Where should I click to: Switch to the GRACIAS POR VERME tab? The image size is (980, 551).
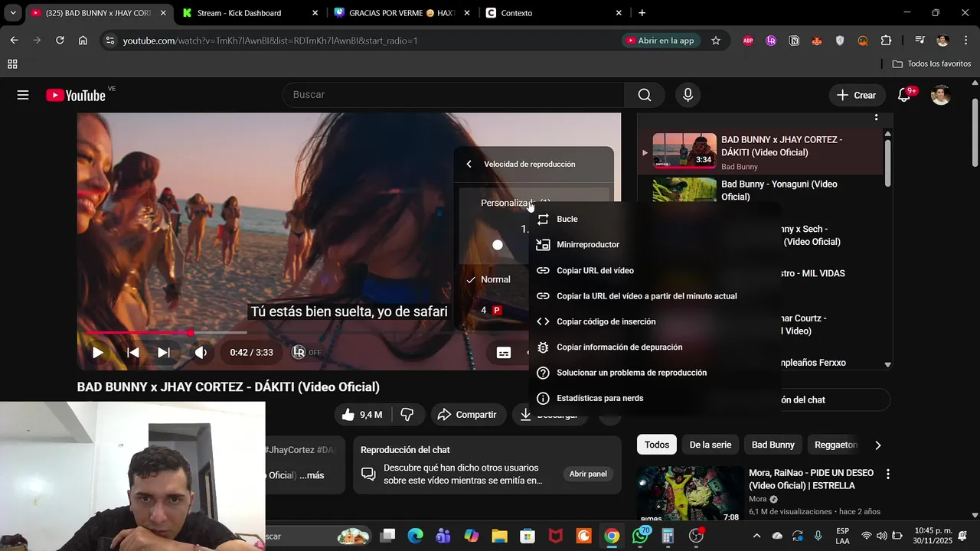pyautogui.click(x=402, y=13)
